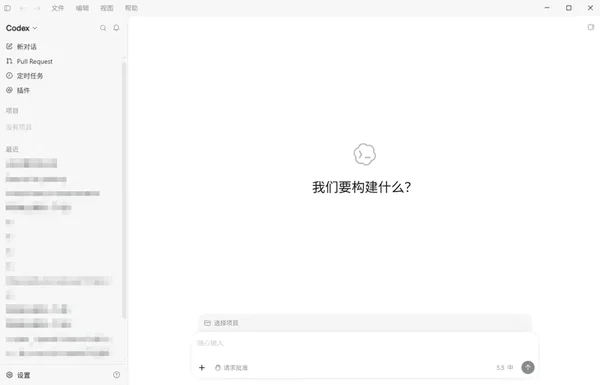600x385 pixels.
Task: Toggle the right panel icon at top right
Action: point(591,27)
